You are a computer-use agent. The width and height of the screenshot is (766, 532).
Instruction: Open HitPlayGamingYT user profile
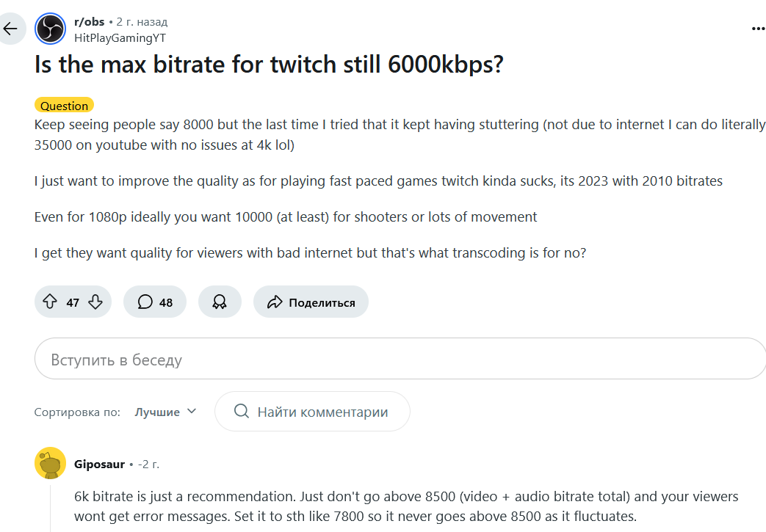pyautogui.click(x=120, y=38)
